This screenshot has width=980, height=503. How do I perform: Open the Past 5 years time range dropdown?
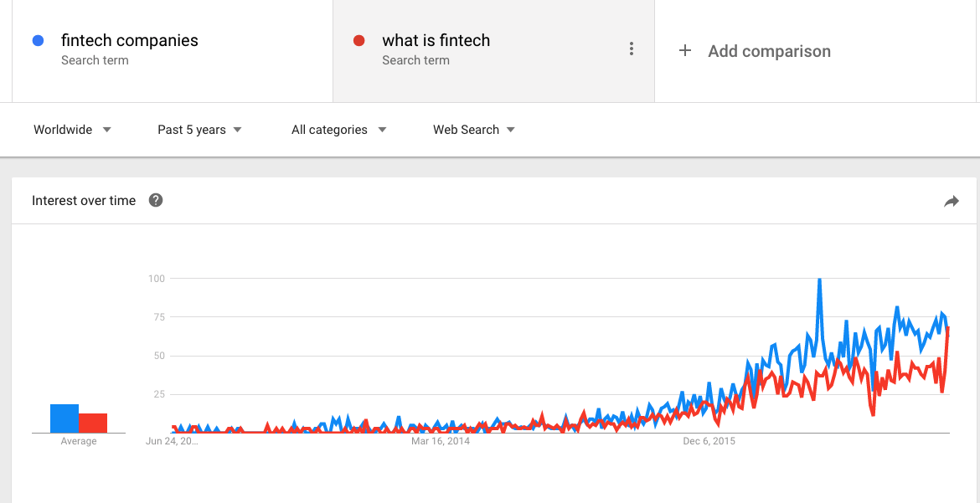pyautogui.click(x=199, y=130)
